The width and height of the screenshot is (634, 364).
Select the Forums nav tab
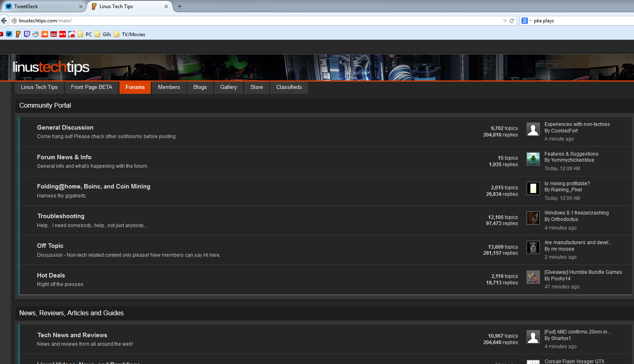[x=135, y=87]
